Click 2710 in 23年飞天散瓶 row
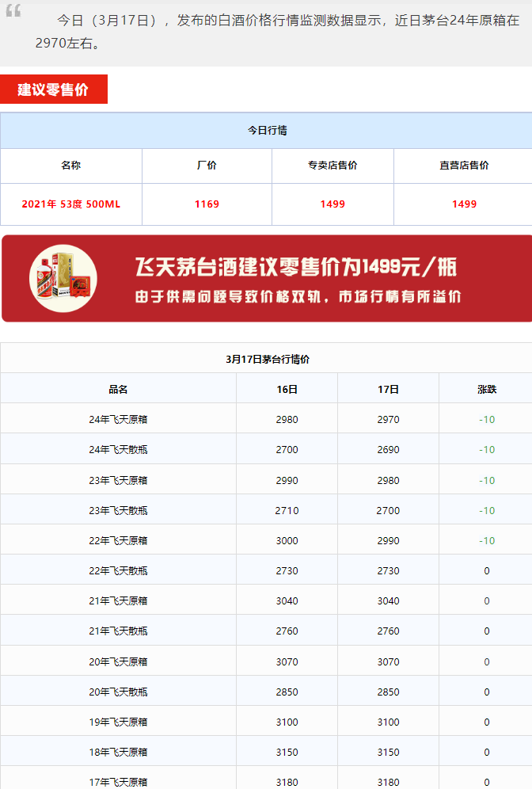Image resolution: width=532 pixels, height=789 pixels. [287, 511]
